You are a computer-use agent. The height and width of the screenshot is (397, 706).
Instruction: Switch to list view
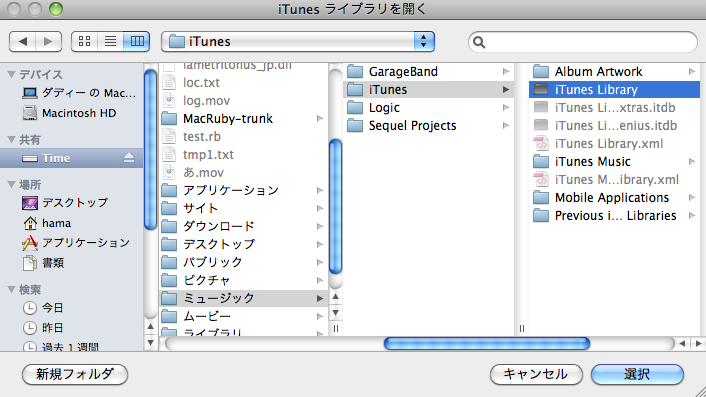pyautogui.click(x=110, y=41)
